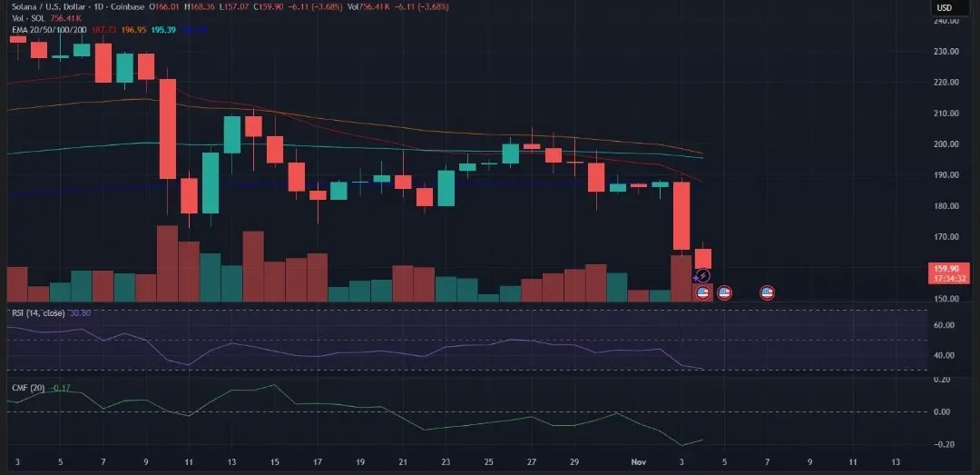Click the 230.00 price axis label
Screen dimensions: 980x475
[946, 52]
